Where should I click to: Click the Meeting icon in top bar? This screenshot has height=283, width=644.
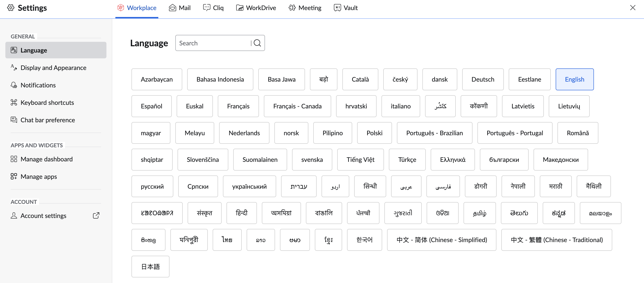point(292,8)
